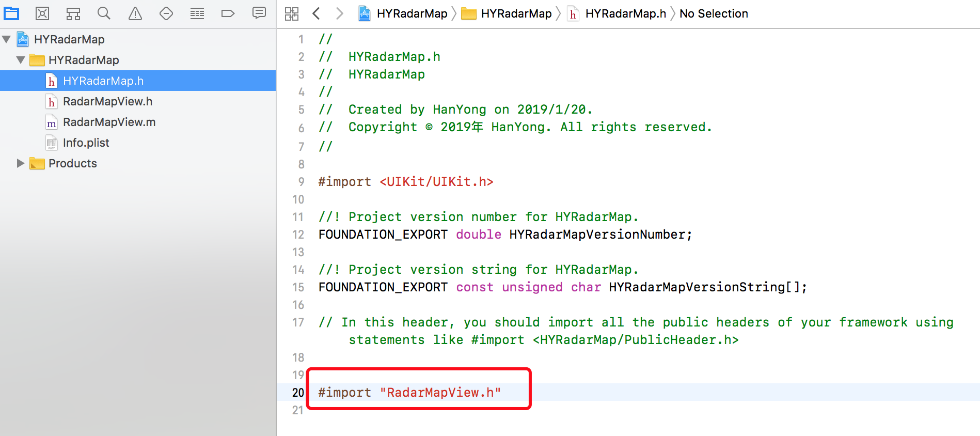Click the RadarMapView.h file icon
This screenshot has height=436, width=980.
52,102
